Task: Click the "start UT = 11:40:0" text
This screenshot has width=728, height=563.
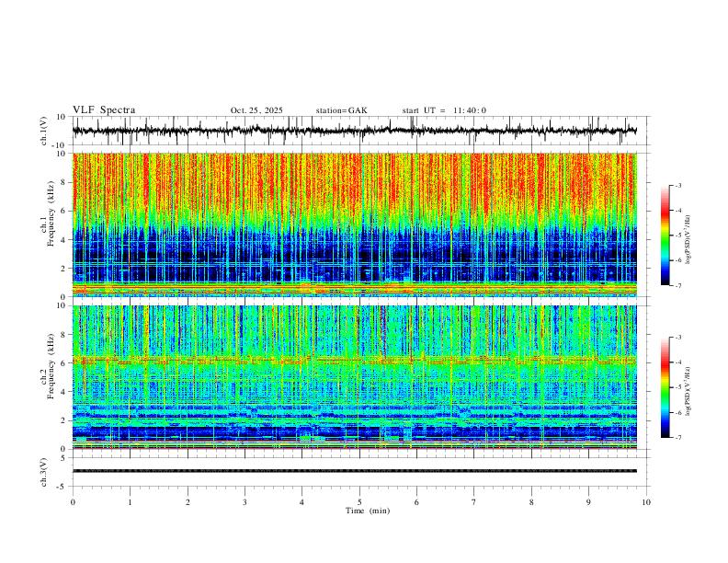Action: coord(444,110)
